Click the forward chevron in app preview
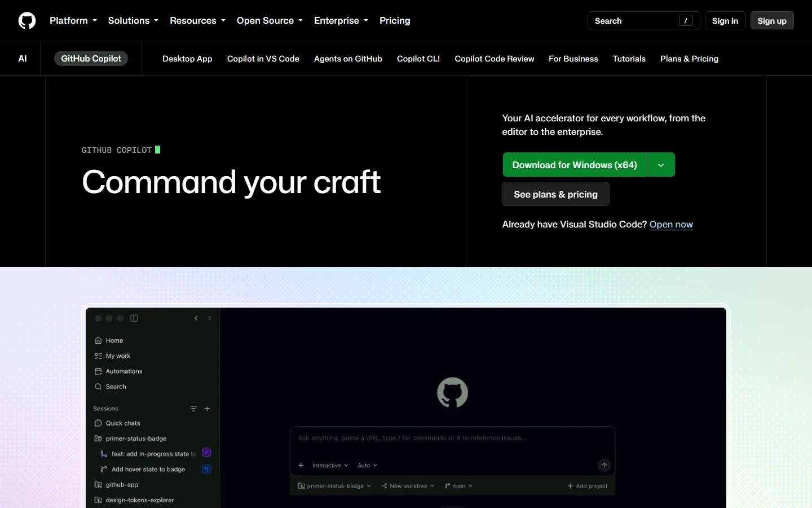This screenshot has width=812, height=508. (x=209, y=318)
